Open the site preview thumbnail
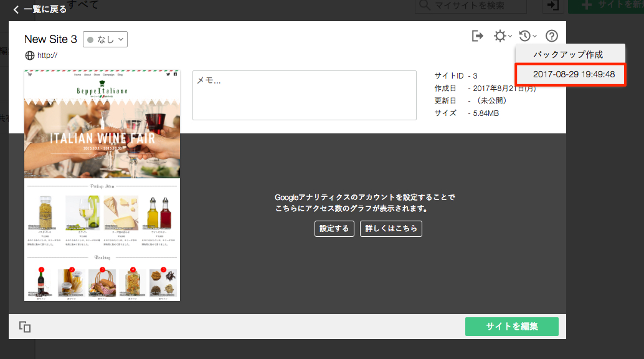 tap(102, 186)
